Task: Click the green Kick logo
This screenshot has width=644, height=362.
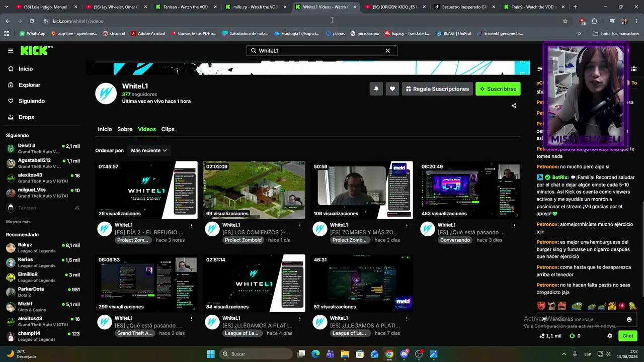Action: (x=36, y=50)
